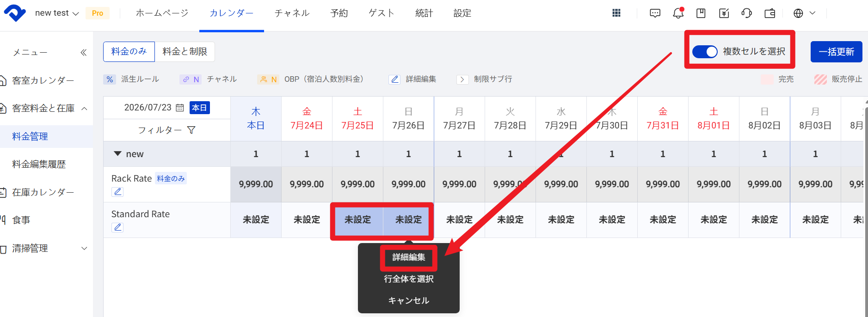
Task: Click the 7月31日 column header
Action: (663, 119)
